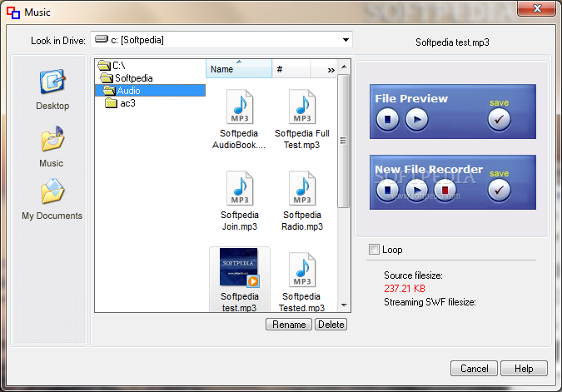Image resolution: width=562 pixels, height=392 pixels.
Task: Select Softpedia Join.mp3 file icon
Action: pos(240,188)
